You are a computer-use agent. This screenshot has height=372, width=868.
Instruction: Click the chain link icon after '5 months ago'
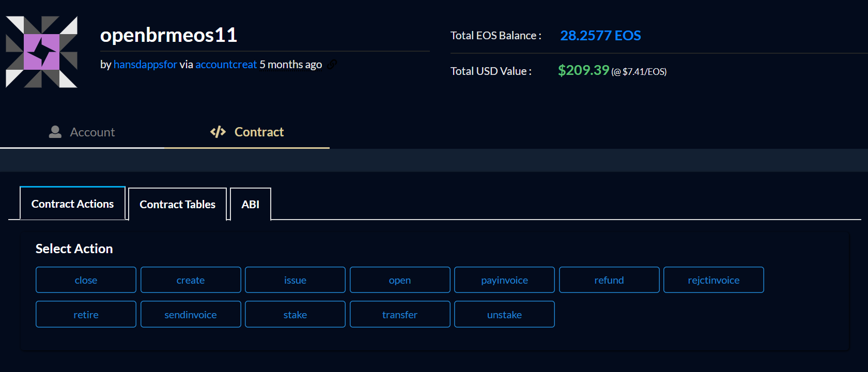tap(332, 65)
